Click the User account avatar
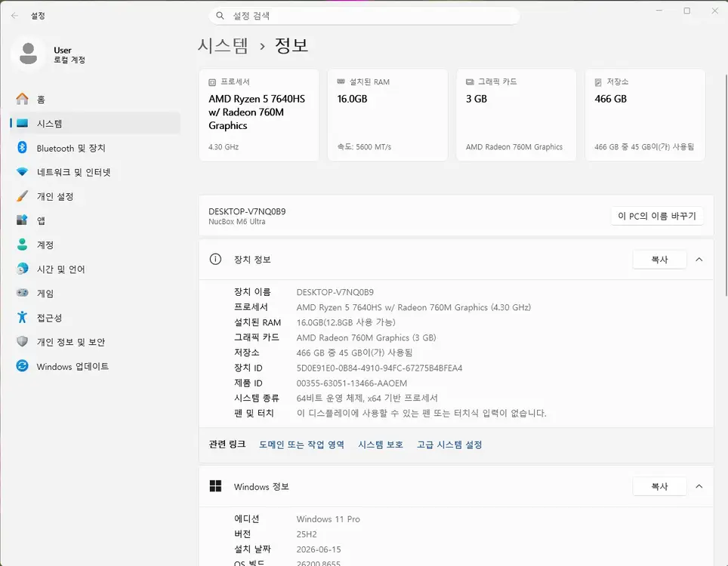Screen dimensions: 728x566 tap(29, 54)
